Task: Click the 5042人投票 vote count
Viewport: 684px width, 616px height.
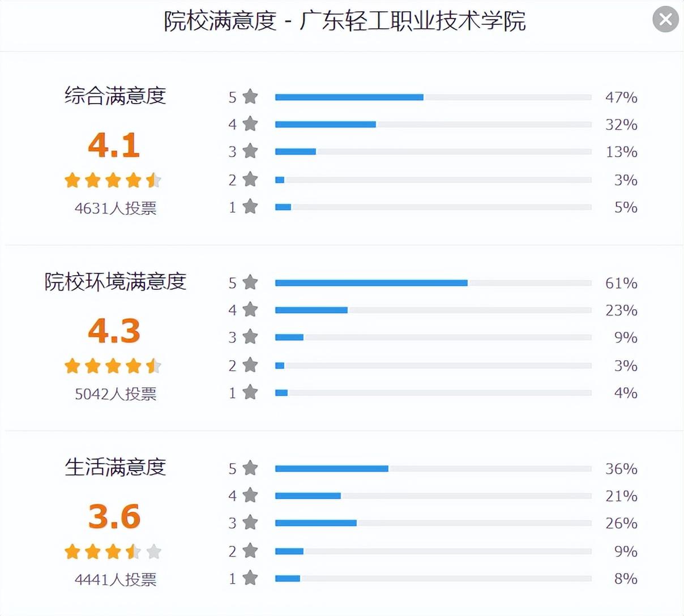Action: click(x=116, y=394)
